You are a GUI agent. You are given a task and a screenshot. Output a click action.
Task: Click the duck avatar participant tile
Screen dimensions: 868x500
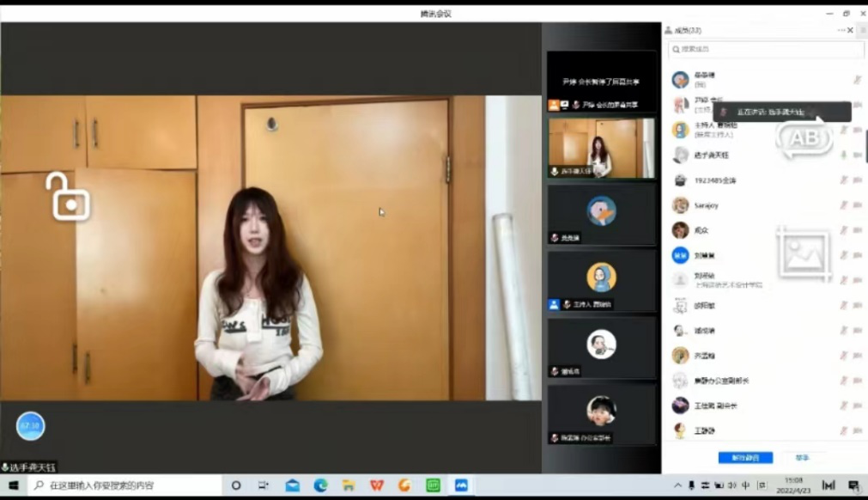click(601, 210)
